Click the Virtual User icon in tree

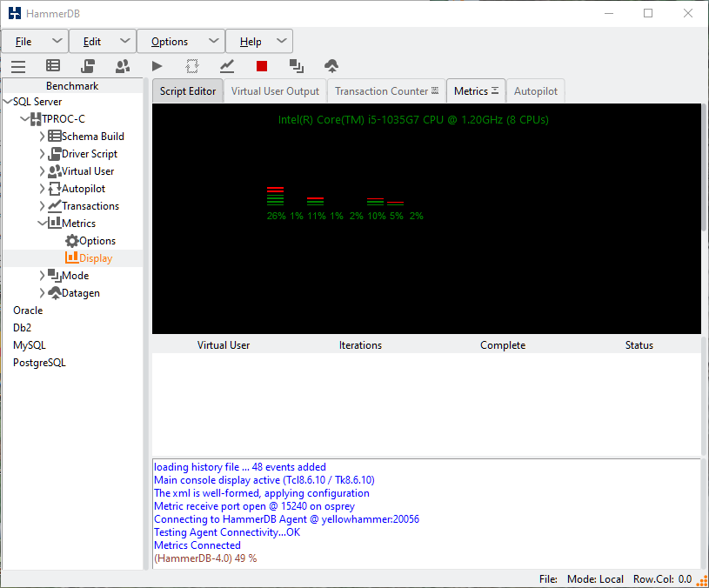(54, 171)
